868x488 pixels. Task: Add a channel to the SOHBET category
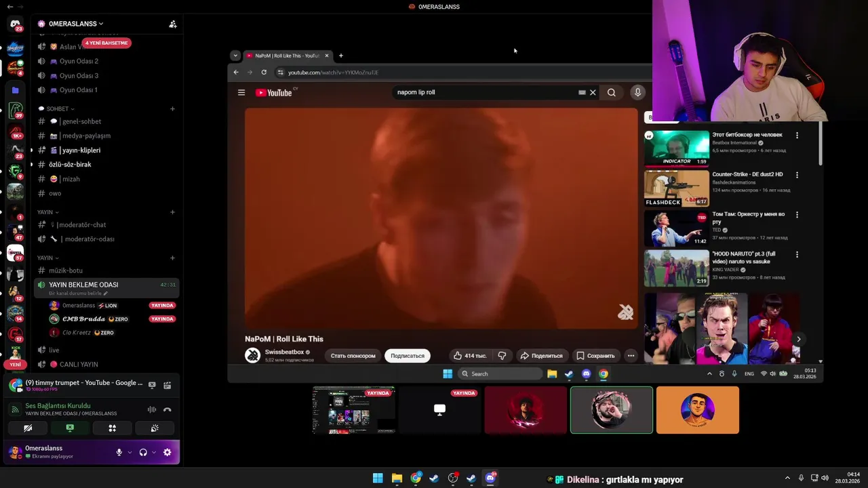(x=172, y=108)
